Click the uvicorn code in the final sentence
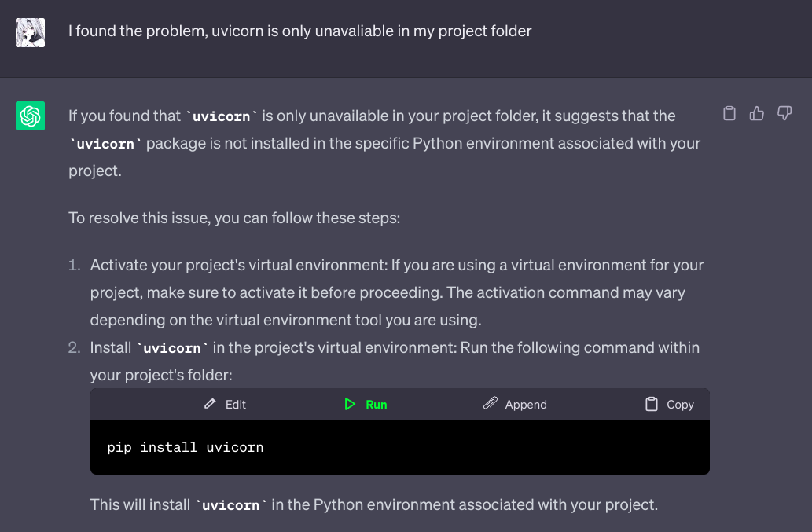Viewport: 812px width, 532px height. (x=231, y=505)
